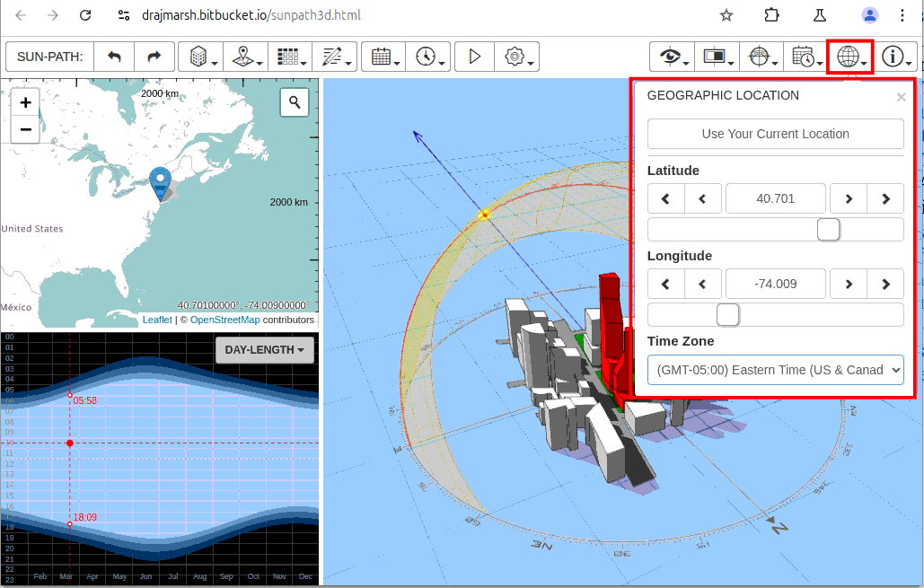Open the clock time-of-day menu
The height and width of the screenshot is (588, 924).
pos(427,57)
